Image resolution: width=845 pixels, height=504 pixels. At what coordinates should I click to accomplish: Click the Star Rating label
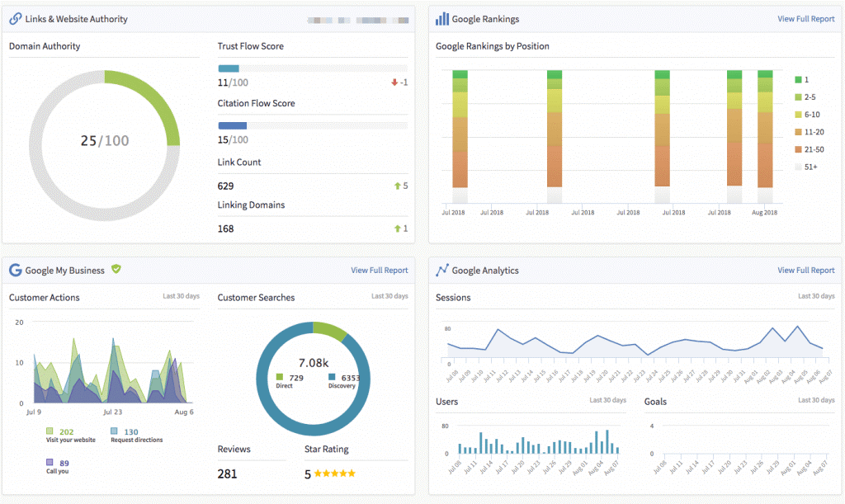[327, 449]
